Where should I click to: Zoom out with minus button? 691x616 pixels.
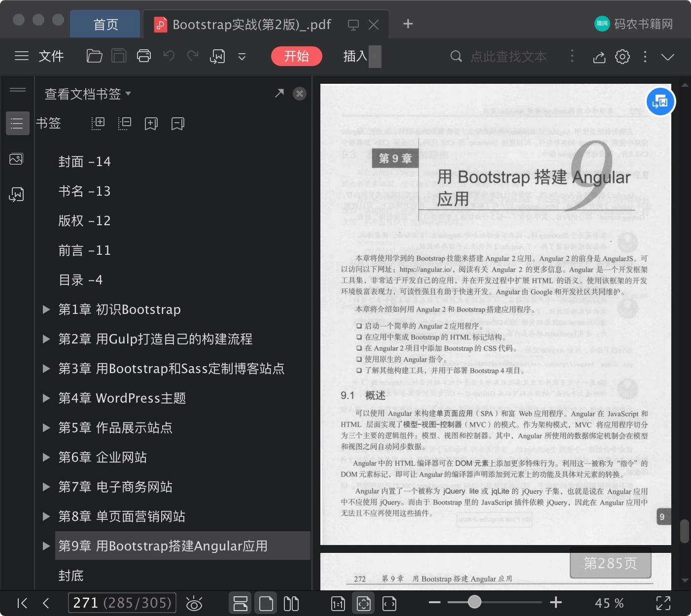pos(435,602)
